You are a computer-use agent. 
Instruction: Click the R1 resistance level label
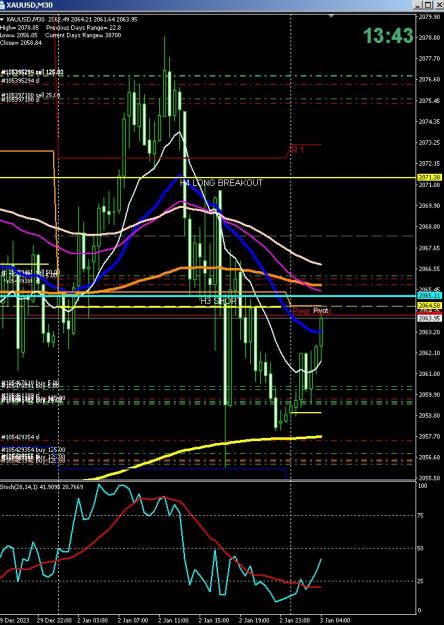coord(297,149)
